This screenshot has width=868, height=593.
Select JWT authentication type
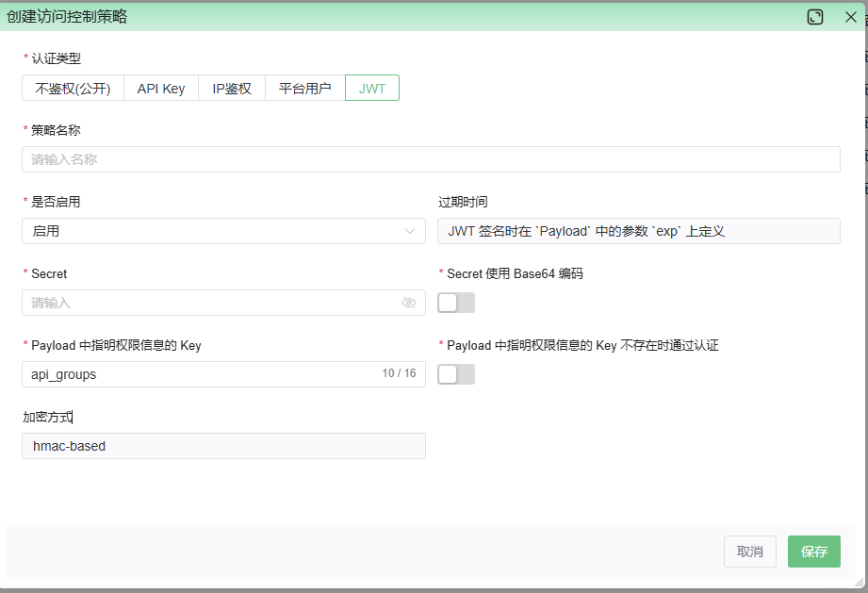(x=372, y=89)
